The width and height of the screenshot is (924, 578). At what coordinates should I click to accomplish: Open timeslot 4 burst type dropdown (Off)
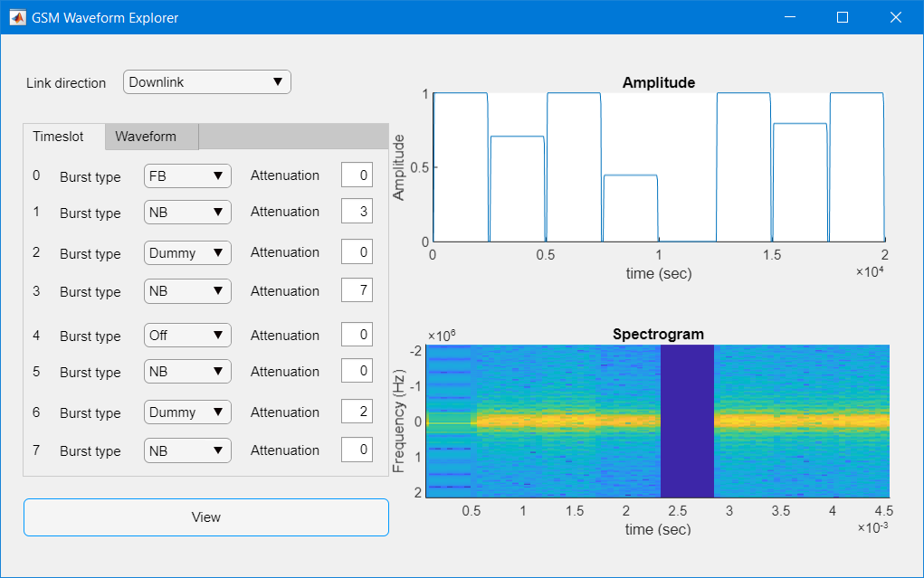point(187,336)
